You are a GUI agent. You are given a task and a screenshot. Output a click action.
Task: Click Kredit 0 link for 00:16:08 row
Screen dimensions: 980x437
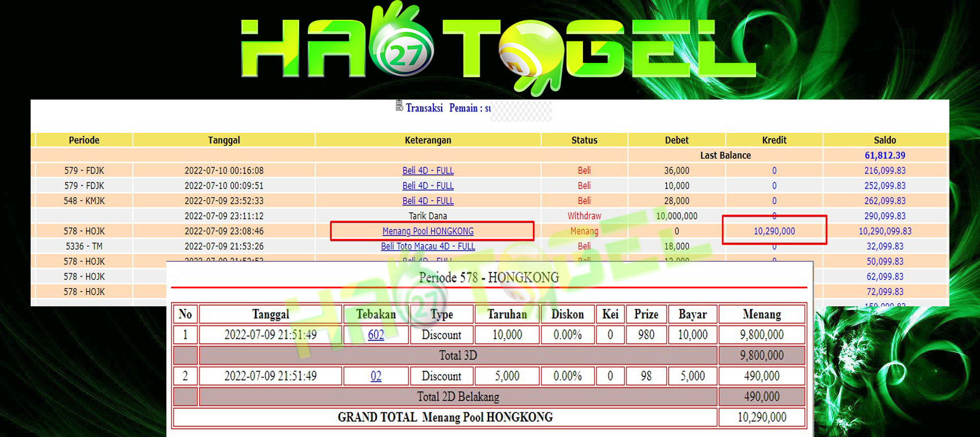pyautogui.click(x=774, y=171)
